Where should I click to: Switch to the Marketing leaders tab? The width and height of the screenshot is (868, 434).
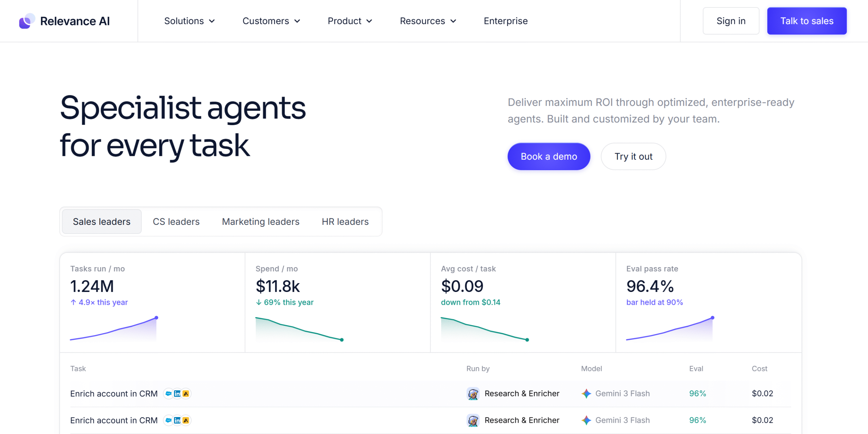[x=260, y=222]
